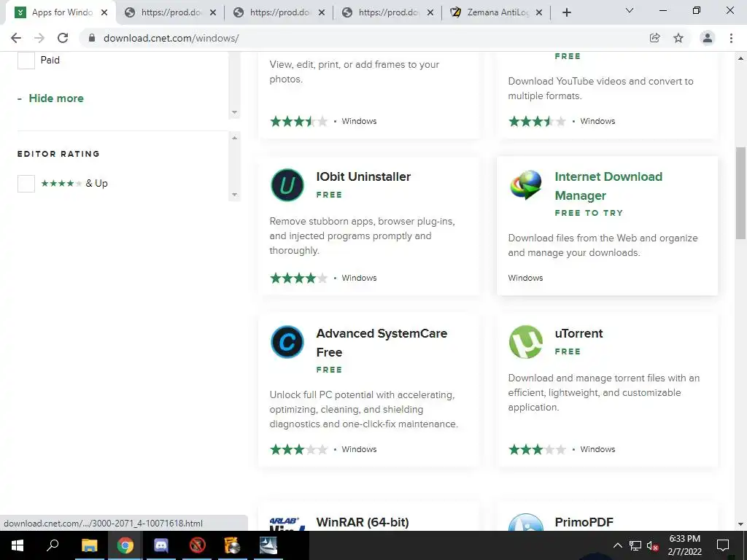
Task: Open the PrimoPDF title link
Action: (x=584, y=522)
